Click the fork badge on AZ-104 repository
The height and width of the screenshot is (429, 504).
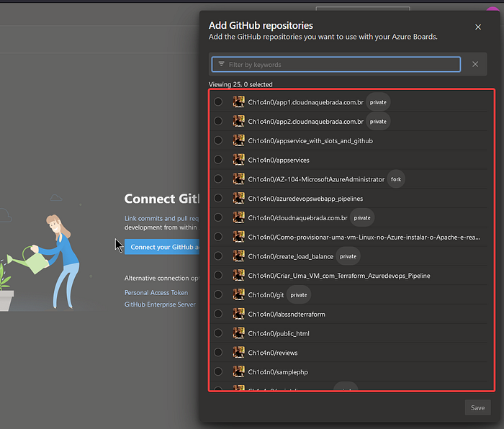pyautogui.click(x=396, y=179)
